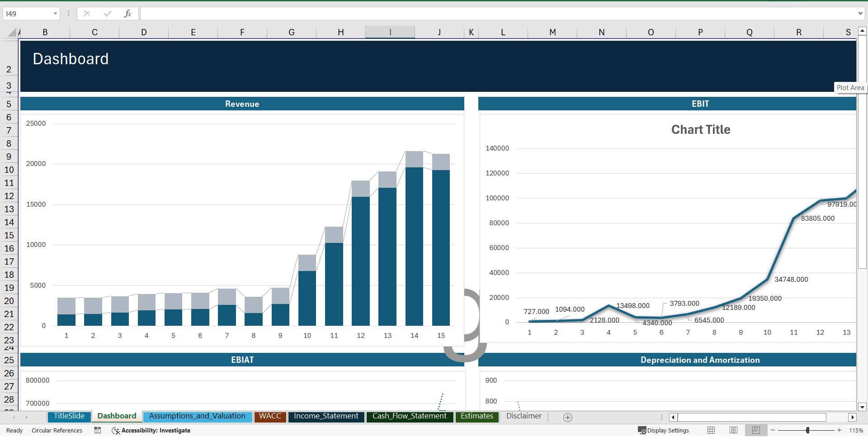868x437 pixels.
Task: Click the EBIT section header
Action: click(667, 104)
